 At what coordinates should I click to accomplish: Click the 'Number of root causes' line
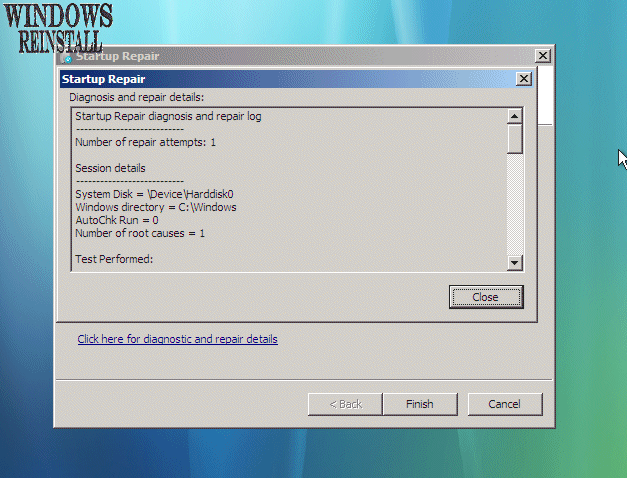pyautogui.click(x=140, y=233)
